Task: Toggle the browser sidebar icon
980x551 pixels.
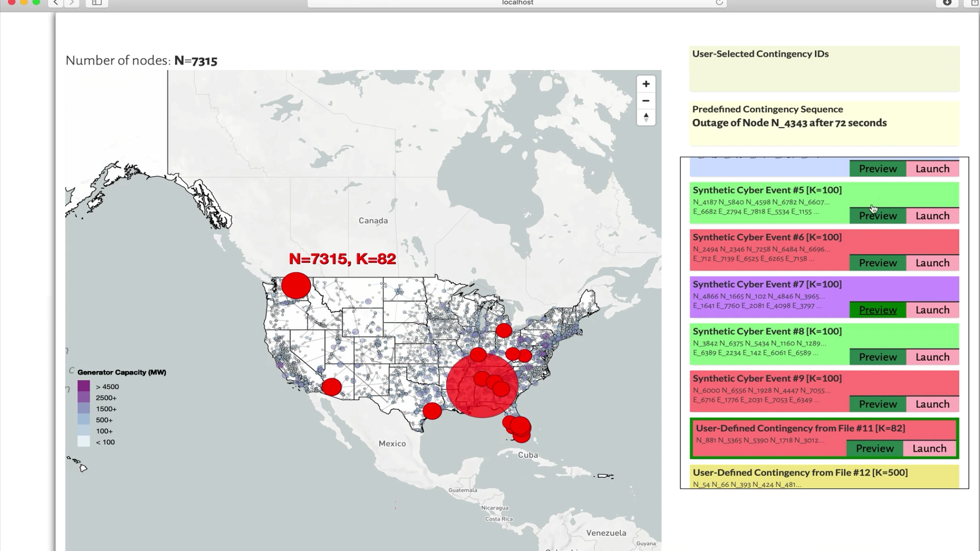Action: point(96,3)
